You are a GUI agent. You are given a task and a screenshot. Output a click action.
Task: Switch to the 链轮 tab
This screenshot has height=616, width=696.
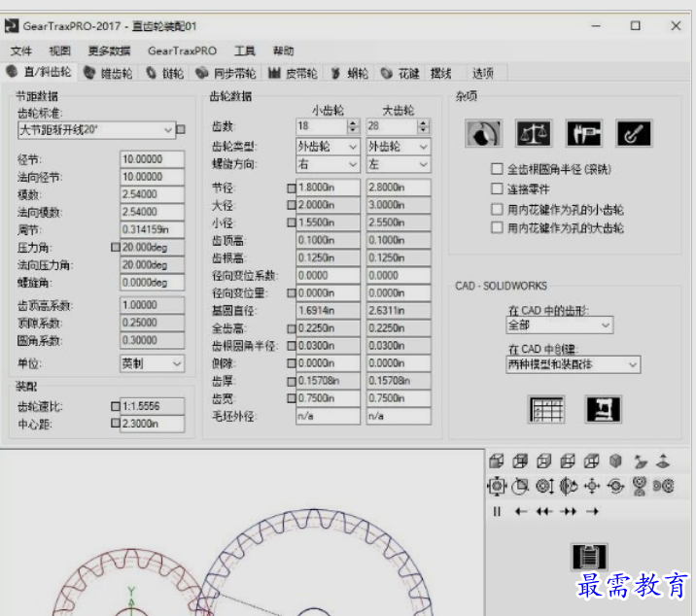(x=165, y=73)
